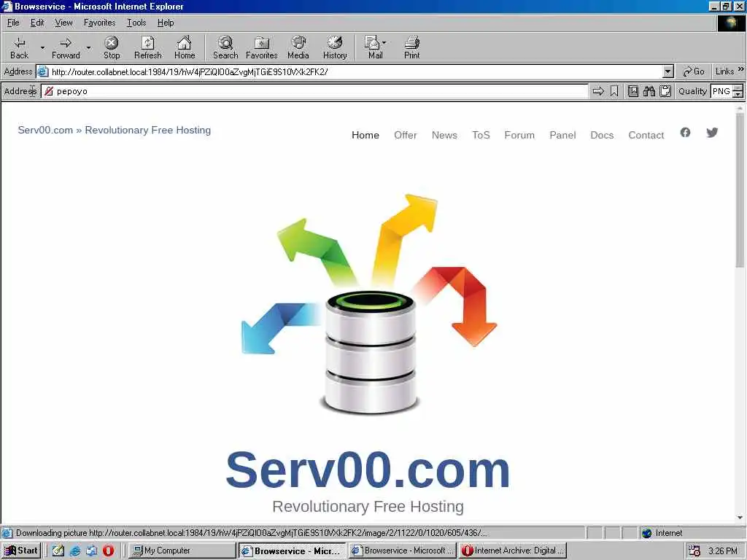Image resolution: width=747 pixels, height=560 pixels.
Task: Open the News page link
Action: [x=444, y=135]
